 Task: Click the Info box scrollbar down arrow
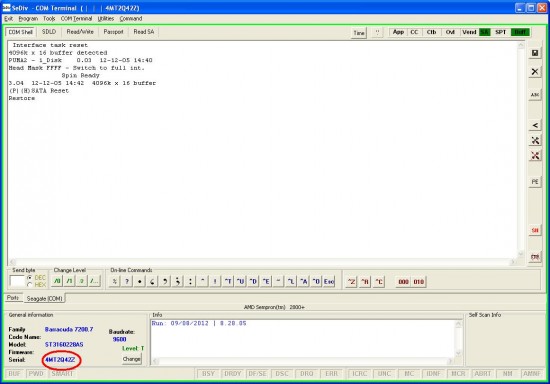(x=458, y=353)
